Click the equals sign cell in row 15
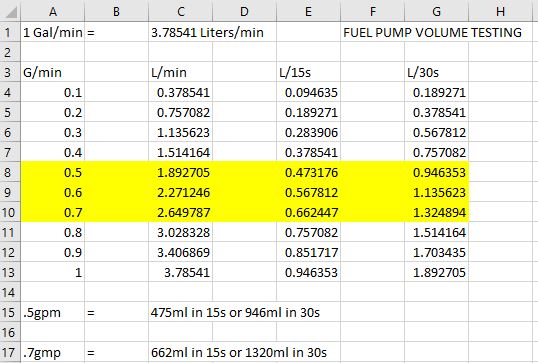The width and height of the screenshot is (538, 363). click(116, 312)
